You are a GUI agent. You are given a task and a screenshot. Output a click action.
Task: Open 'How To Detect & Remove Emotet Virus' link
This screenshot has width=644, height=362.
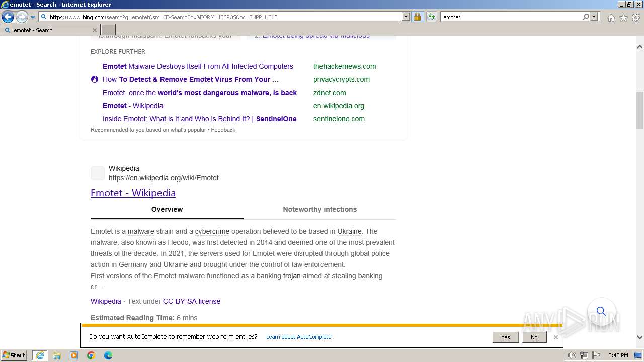coord(190,79)
